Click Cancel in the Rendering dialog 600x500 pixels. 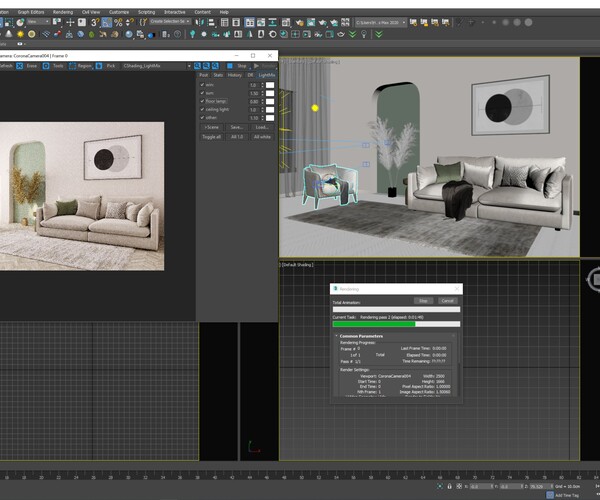point(447,301)
